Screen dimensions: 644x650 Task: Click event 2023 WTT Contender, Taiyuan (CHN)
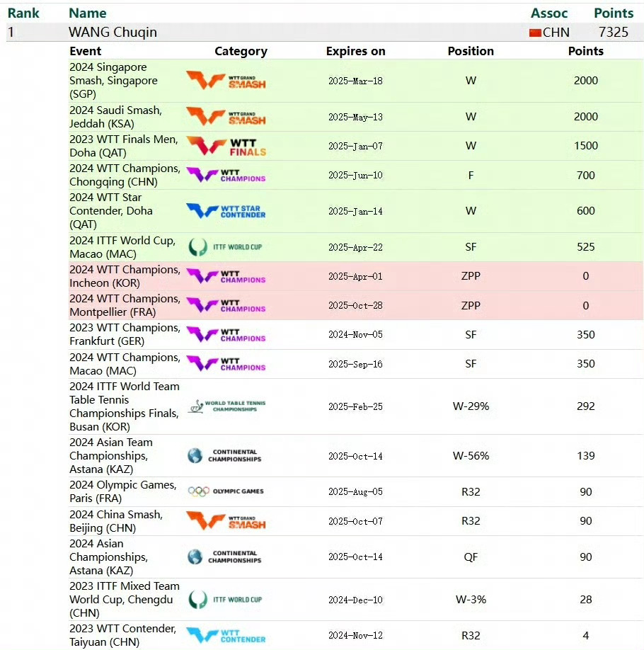[123, 635]
